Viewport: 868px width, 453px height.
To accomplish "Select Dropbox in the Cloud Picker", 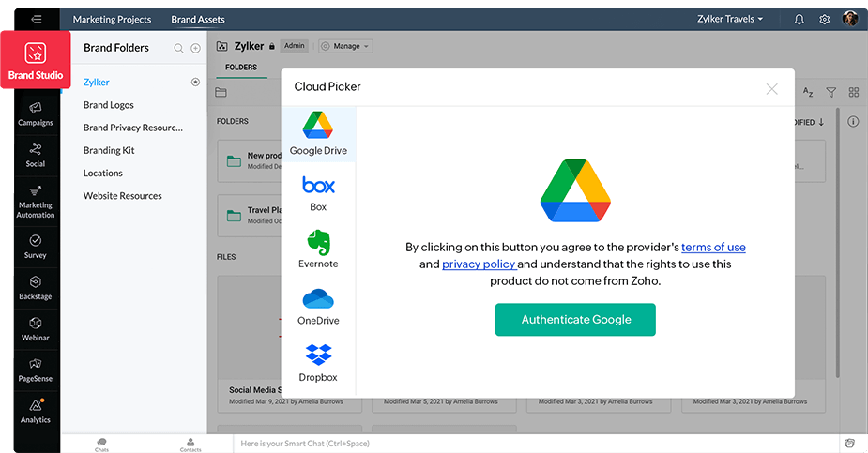I will pyautogui.click(x=318, y=363).
